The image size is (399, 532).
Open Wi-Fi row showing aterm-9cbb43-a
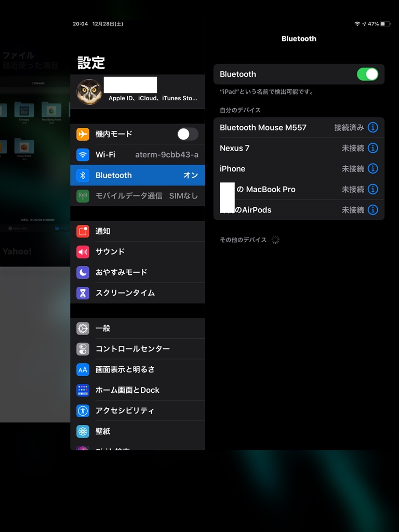[x=137, y=155]
